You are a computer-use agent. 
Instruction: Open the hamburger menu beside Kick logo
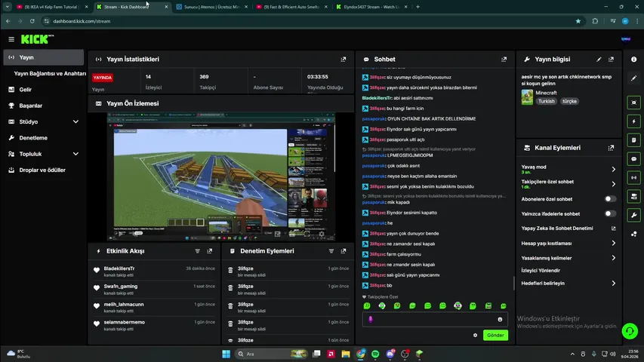(11, 39)
